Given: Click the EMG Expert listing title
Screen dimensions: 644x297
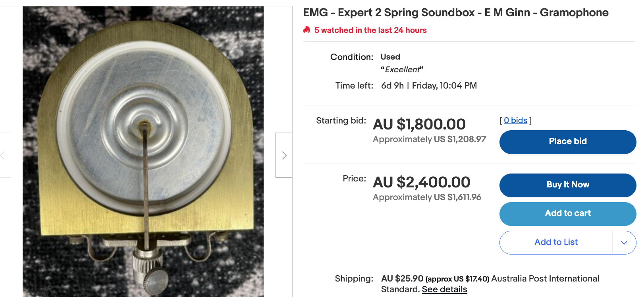Looking at the screenshot, I should pyautogui.click(x=455, y=13).
